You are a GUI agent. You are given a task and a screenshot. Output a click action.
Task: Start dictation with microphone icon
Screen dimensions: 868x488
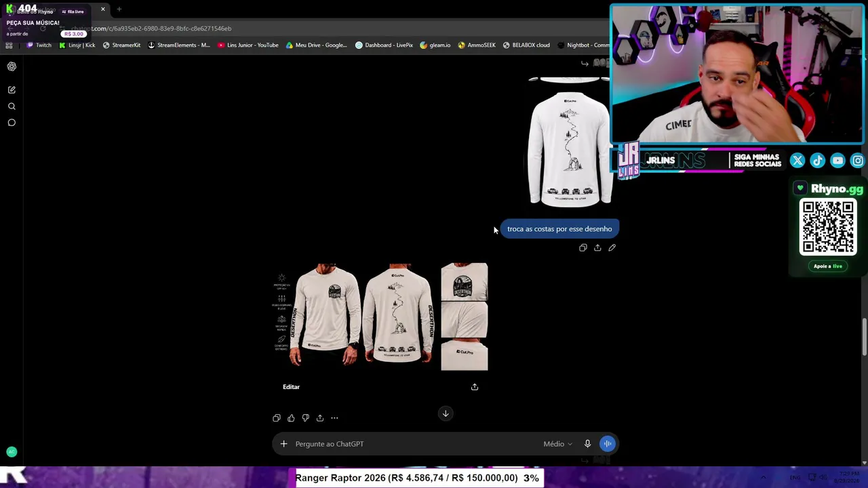pos(587,444)
